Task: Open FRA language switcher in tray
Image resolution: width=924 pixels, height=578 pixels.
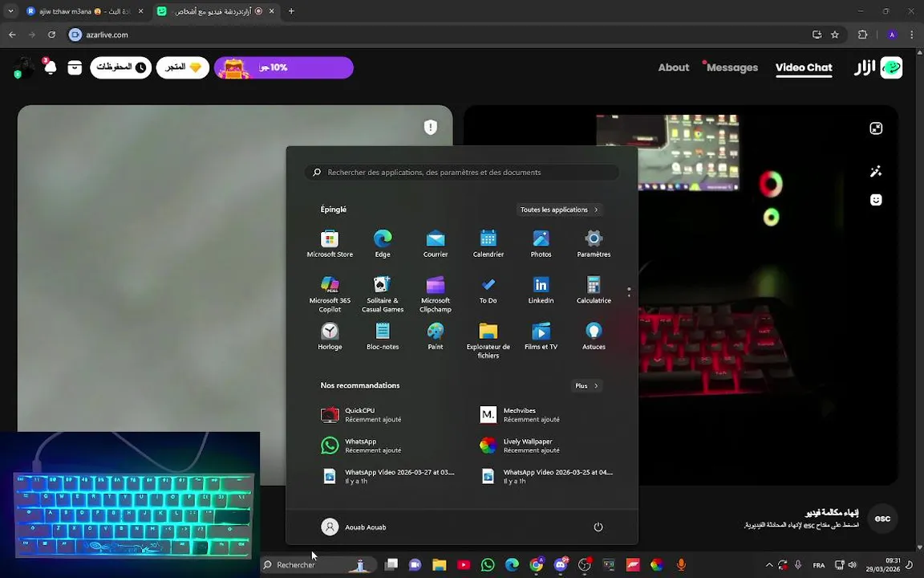Action: 818,565
